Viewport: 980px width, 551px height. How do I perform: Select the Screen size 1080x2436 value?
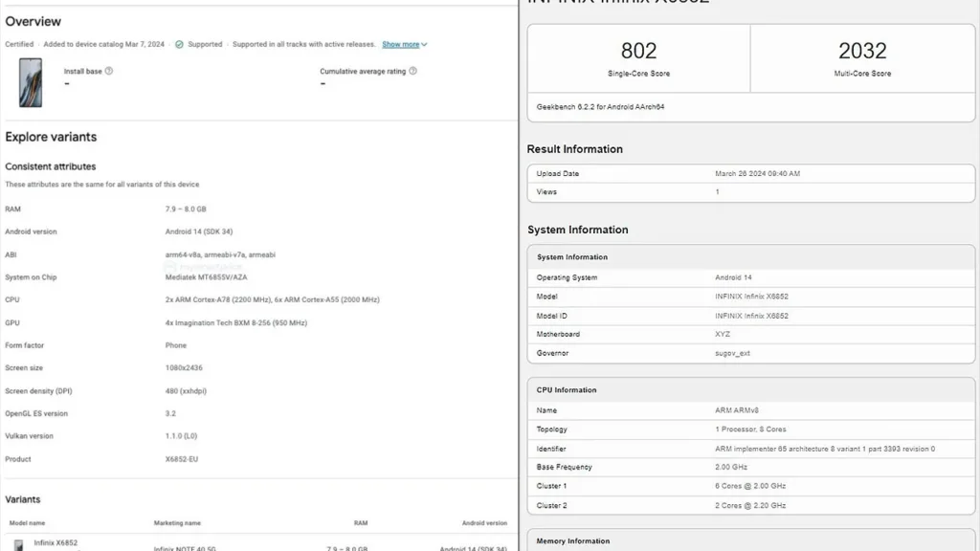click(184, 368)
